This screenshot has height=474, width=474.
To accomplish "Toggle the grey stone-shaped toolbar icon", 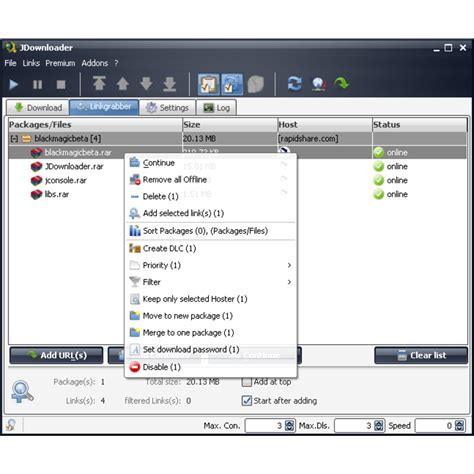I will pos(256,84).
